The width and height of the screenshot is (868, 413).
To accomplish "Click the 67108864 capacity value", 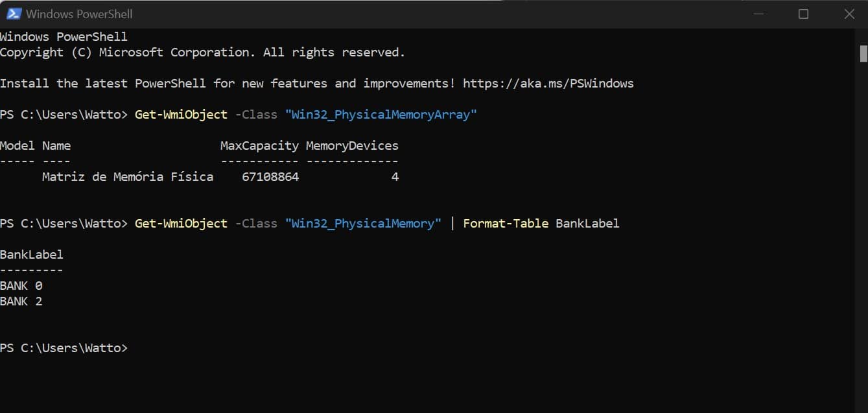I will pyautogui.click(x=270, y=177).
